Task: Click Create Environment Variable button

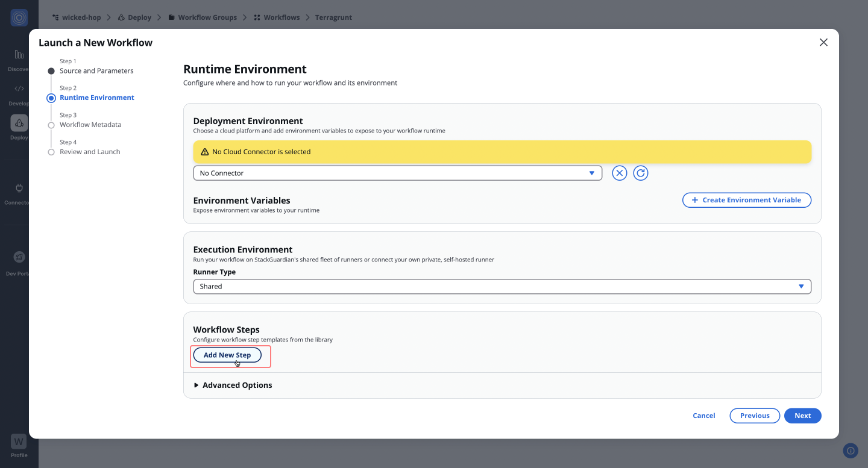Action: tap(746, 200)
